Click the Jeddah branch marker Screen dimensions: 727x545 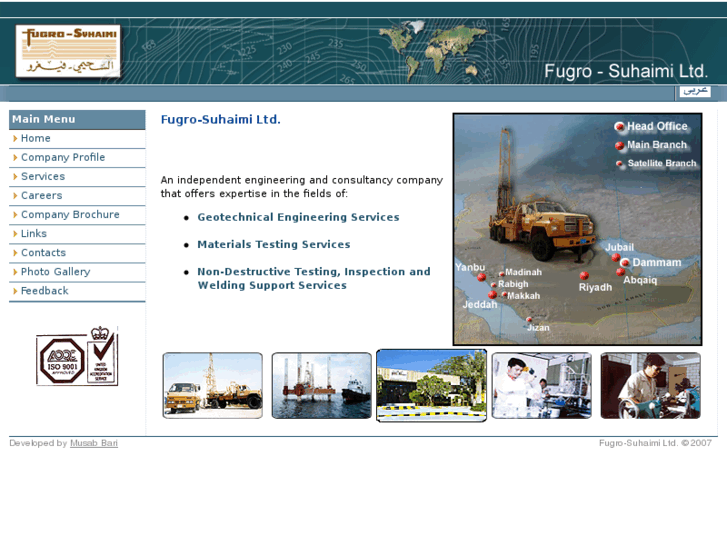492,295
